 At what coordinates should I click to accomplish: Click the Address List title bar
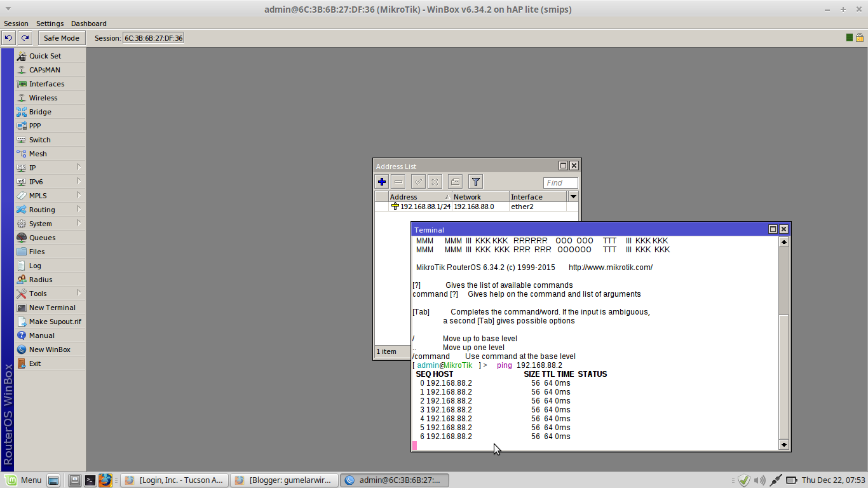pos(466,166)
